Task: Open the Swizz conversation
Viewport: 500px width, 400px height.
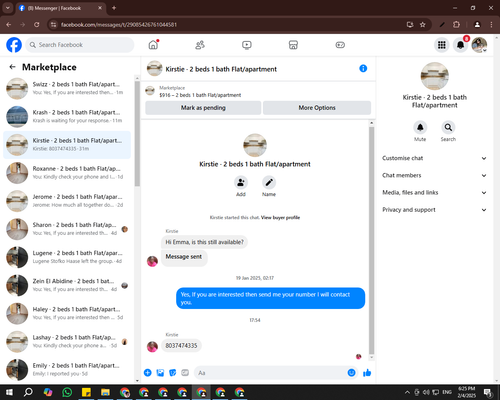Action: click(x=67, y=89)
